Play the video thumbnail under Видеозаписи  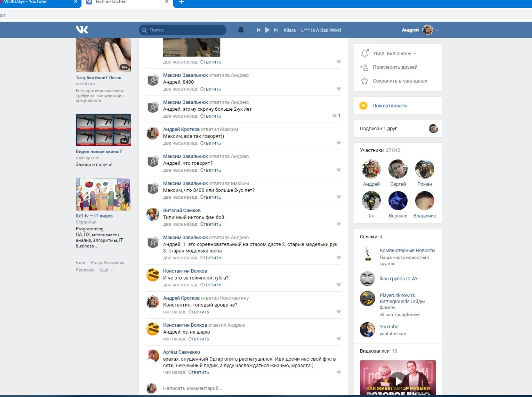point(398,380)
